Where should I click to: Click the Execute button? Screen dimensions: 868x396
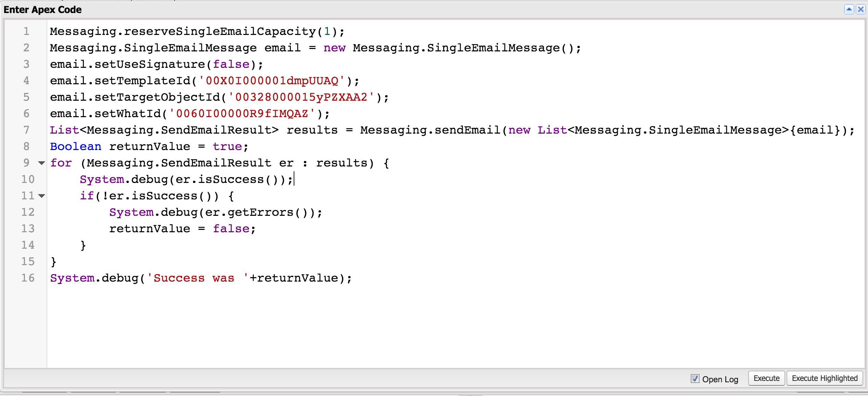point(766,378)
